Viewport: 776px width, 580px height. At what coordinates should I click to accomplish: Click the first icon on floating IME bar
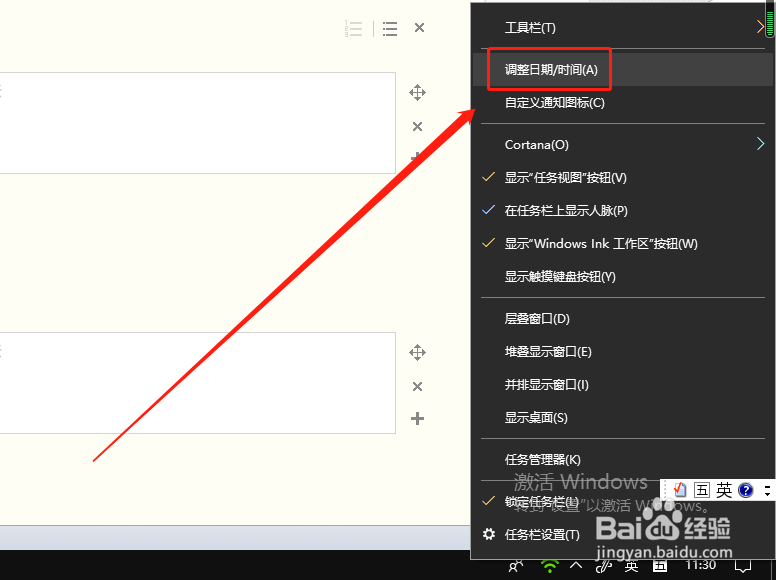(x=679, y=490)
